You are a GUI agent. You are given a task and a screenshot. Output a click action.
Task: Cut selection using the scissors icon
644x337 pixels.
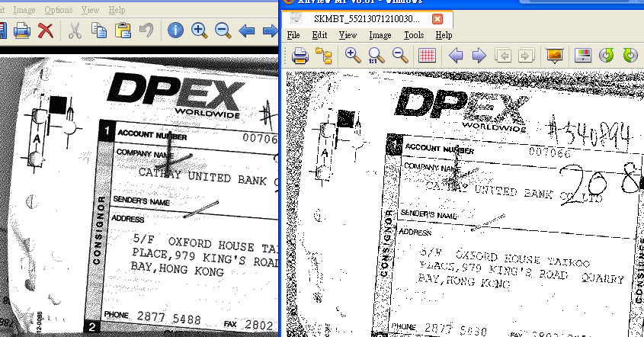75,30
